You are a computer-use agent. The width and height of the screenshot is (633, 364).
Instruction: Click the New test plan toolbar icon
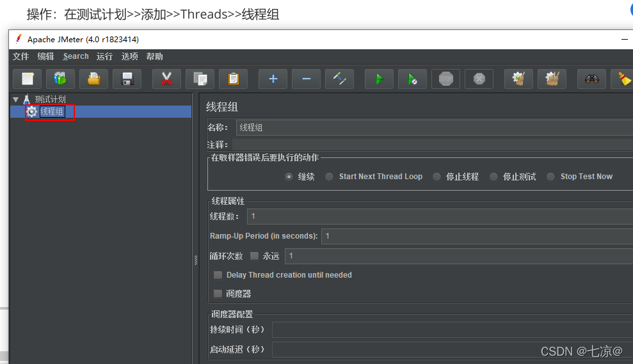[28, 79]
